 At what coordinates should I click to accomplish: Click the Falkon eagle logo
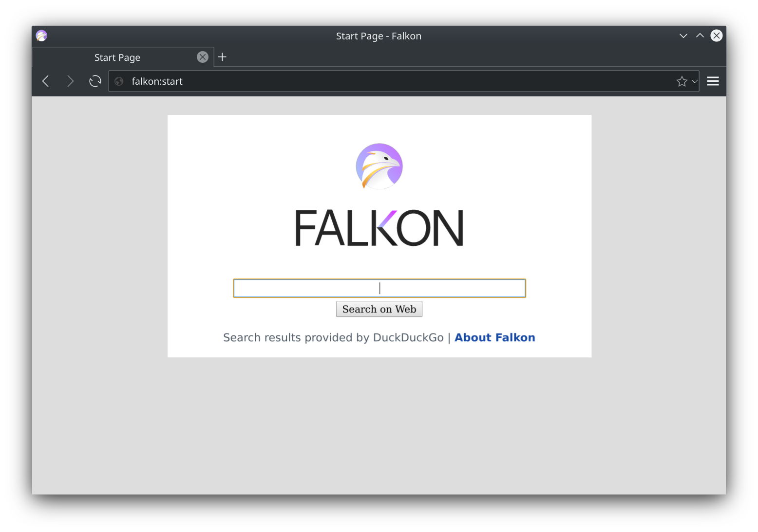[x=379, y=166]
